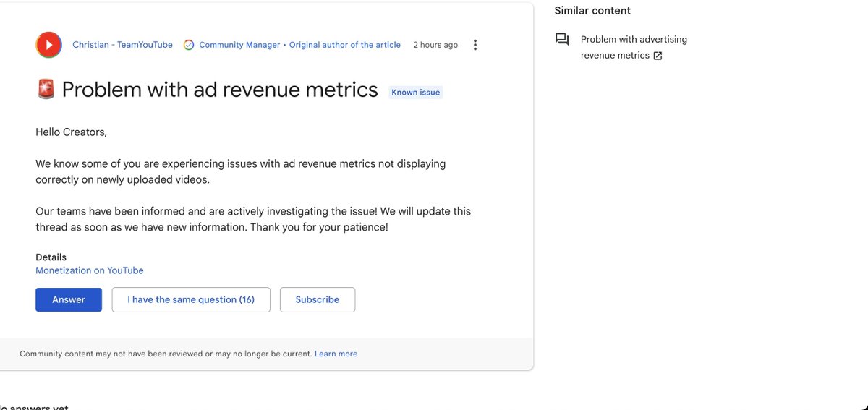This screenshot has width=868, height=410.
Task: Click the blue Answer button
Action: coord(69,299)
